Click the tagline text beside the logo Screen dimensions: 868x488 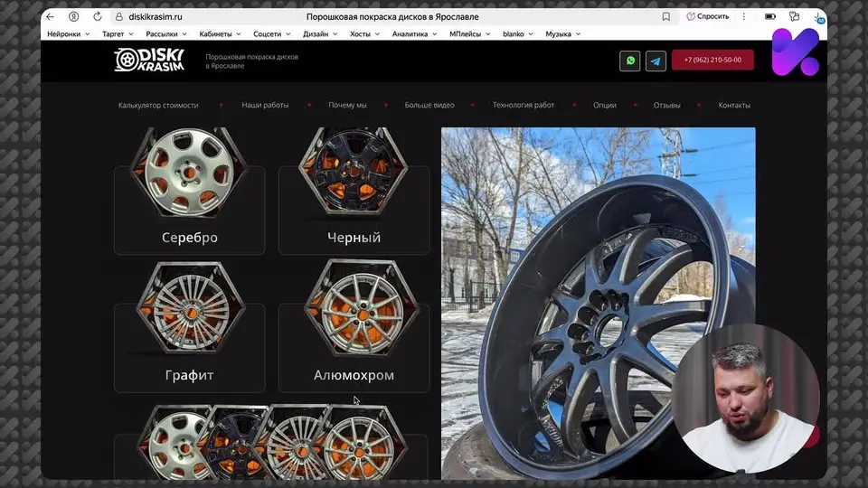pos(252,61)
